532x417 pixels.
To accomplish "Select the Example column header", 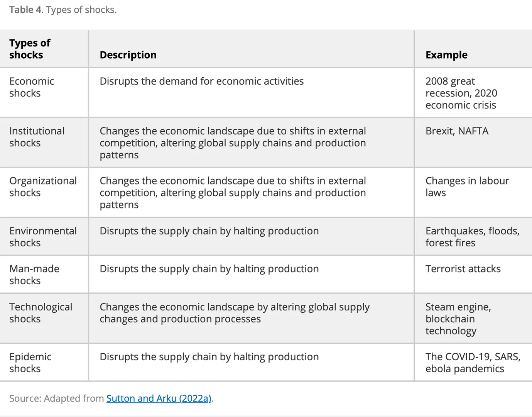I will point(446,55).
